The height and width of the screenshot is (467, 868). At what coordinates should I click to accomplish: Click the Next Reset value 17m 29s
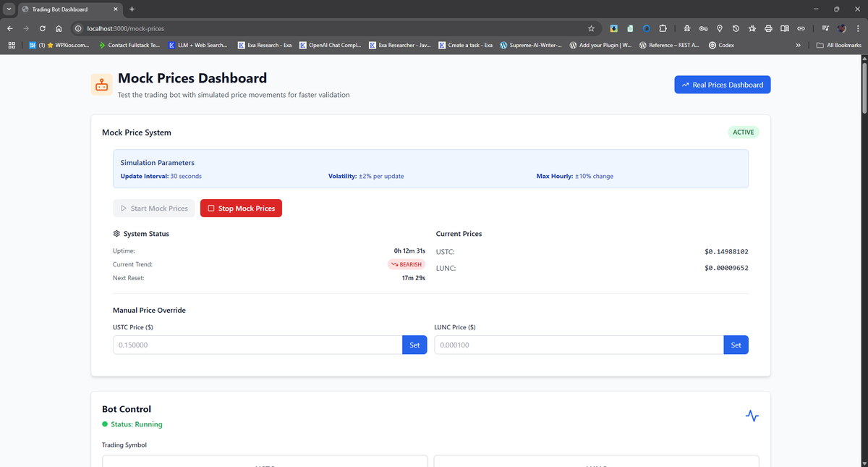[413, 278]
